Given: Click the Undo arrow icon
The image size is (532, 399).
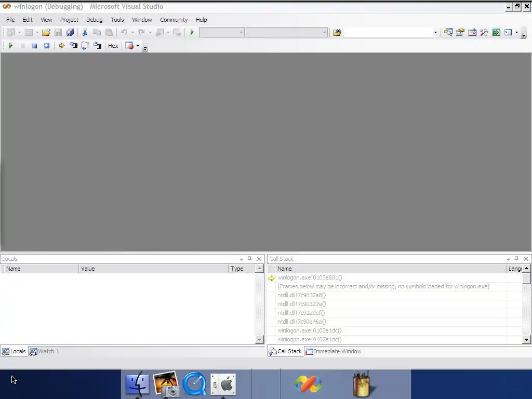Looking at the screenshot, I should (x=124, y=32).
